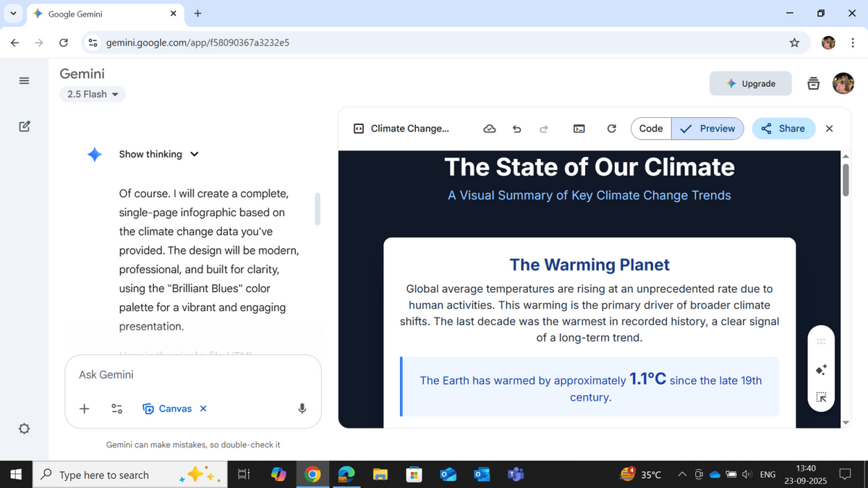Open the console panel icon
Image resolution: width=868 pixels, height=488 pixels.
click(x=579, y=129)
